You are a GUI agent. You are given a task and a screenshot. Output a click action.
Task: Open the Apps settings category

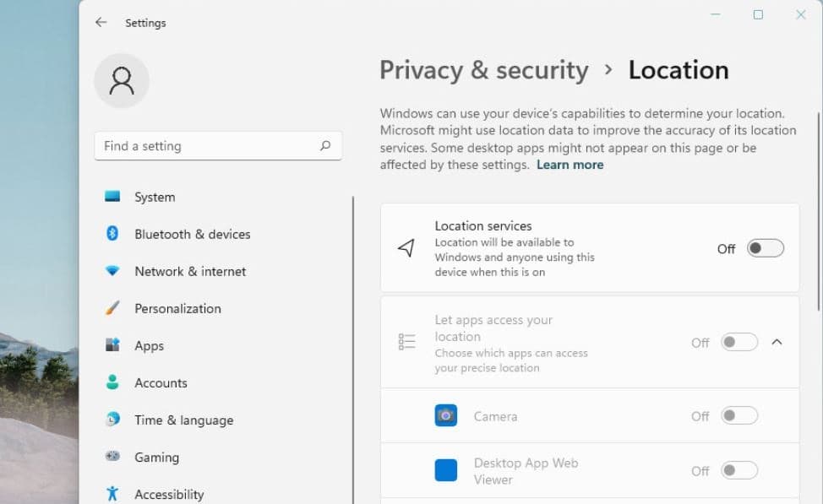(x=149, y=345)
